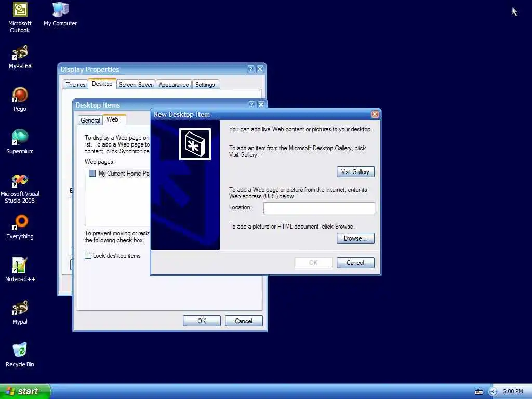
Task: Click Display Properties help question mark button
Action: (x=251, y=69)
